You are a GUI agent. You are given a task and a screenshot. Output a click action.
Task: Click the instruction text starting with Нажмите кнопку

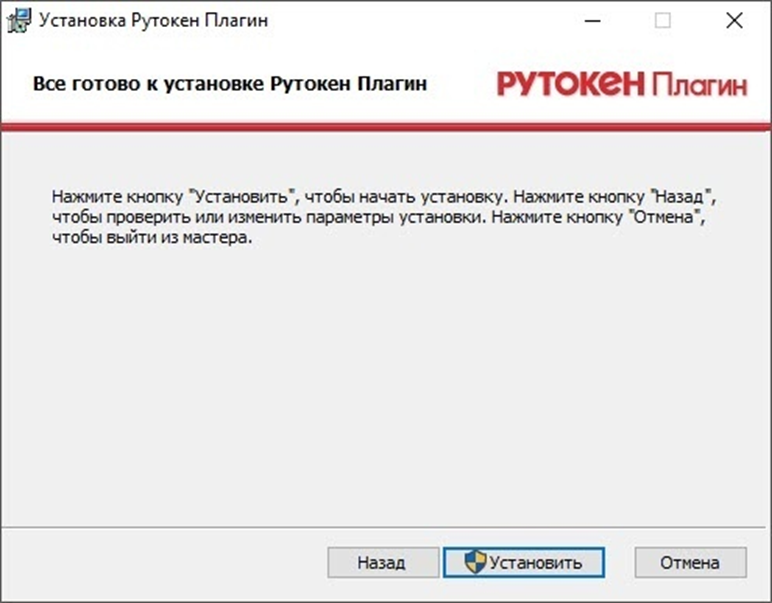(x=384, y=217)
